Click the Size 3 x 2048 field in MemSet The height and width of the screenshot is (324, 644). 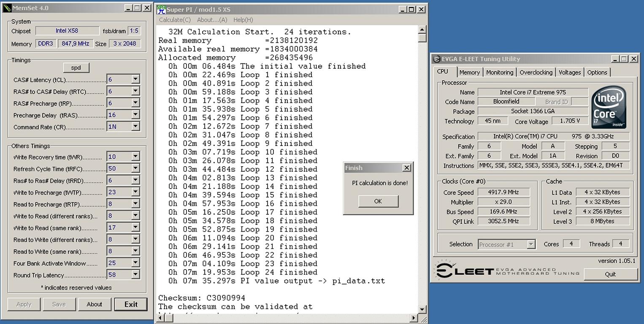coord(125,43)
